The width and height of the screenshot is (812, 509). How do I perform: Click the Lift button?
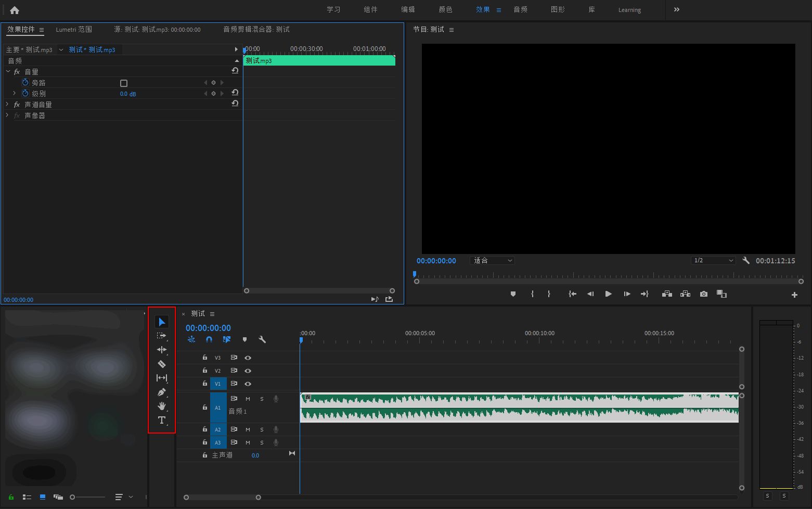click(667, 294)
